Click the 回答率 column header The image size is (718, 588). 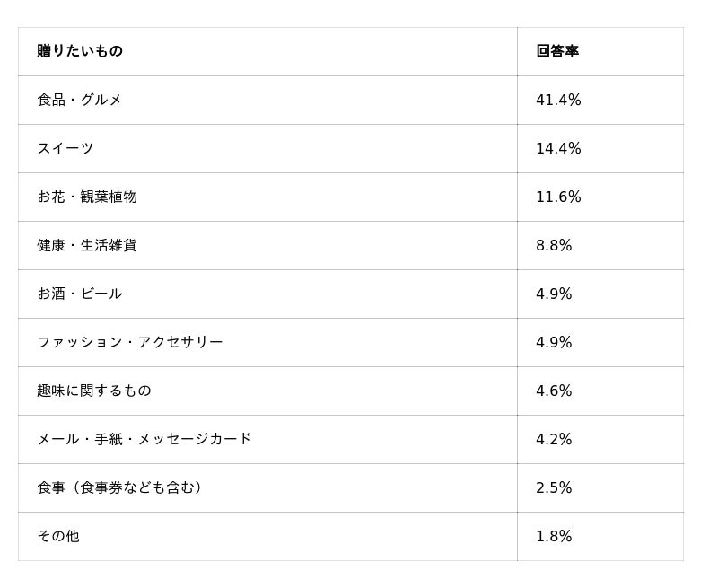tap(557, 51)
